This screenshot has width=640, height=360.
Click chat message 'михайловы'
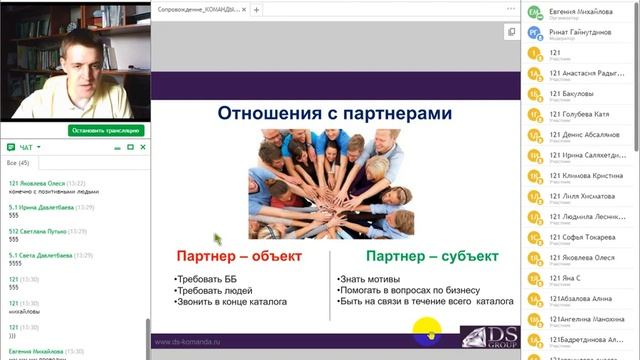(x=24, y=312)
